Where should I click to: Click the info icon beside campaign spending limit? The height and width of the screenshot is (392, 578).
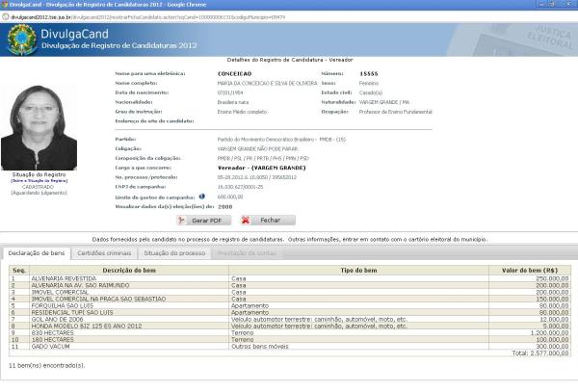[202, 196]
